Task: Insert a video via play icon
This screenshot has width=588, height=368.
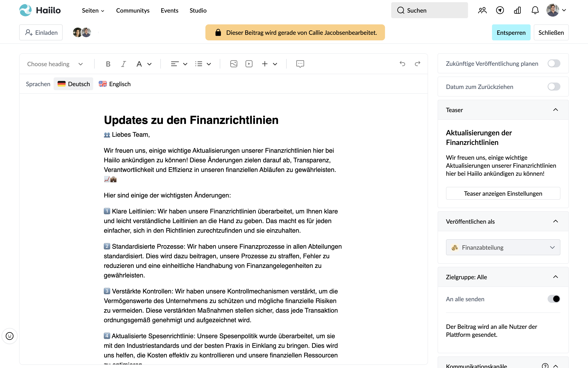Action: point(249,64)
